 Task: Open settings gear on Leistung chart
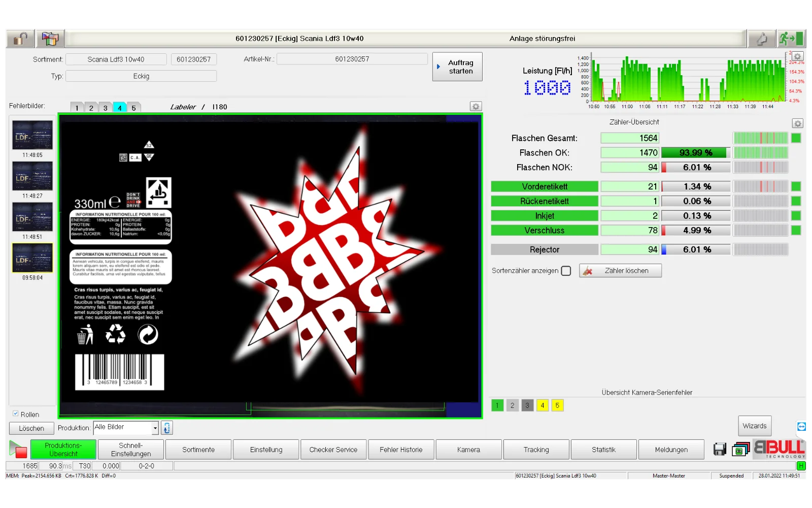click(797, 56)
